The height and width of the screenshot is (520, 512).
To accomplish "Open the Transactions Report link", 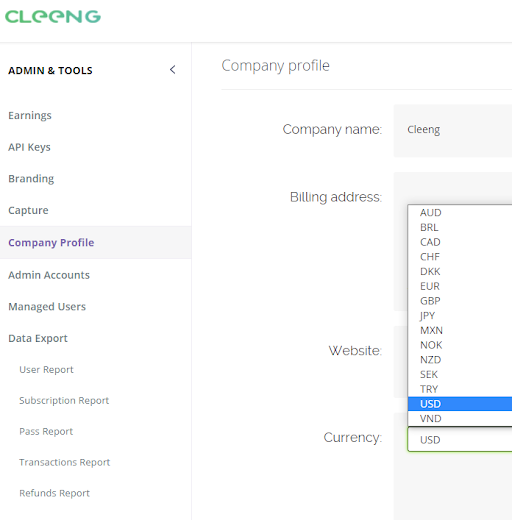I will click(64, 462).
